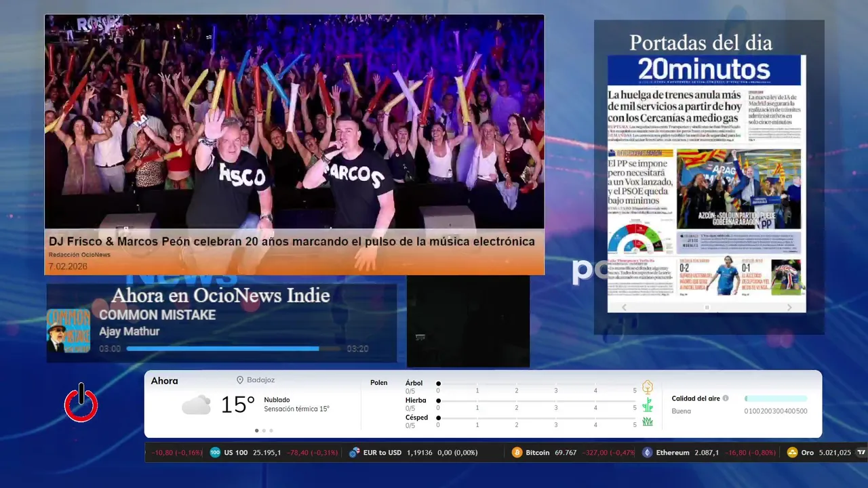The width and height of the screenshot is (868, 488).
Task: Click the Redacción OcioNews byline
Action: tap(79, 255)
